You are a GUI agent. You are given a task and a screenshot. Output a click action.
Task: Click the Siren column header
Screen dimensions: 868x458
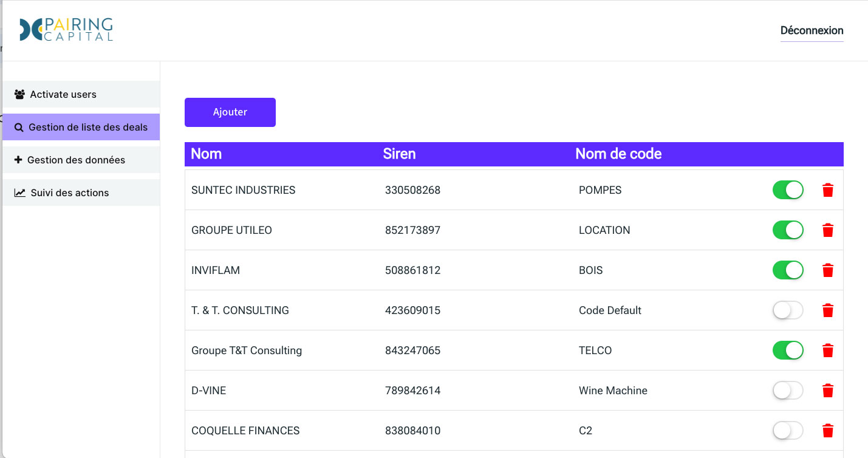pyautogui.click(x=399, y=154)
